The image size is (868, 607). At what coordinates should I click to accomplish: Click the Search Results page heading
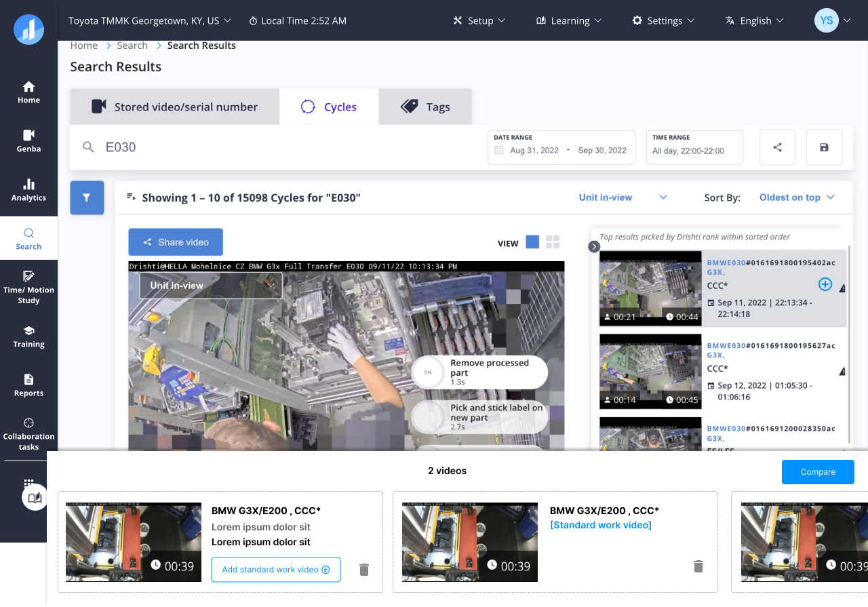click(116, 66)
